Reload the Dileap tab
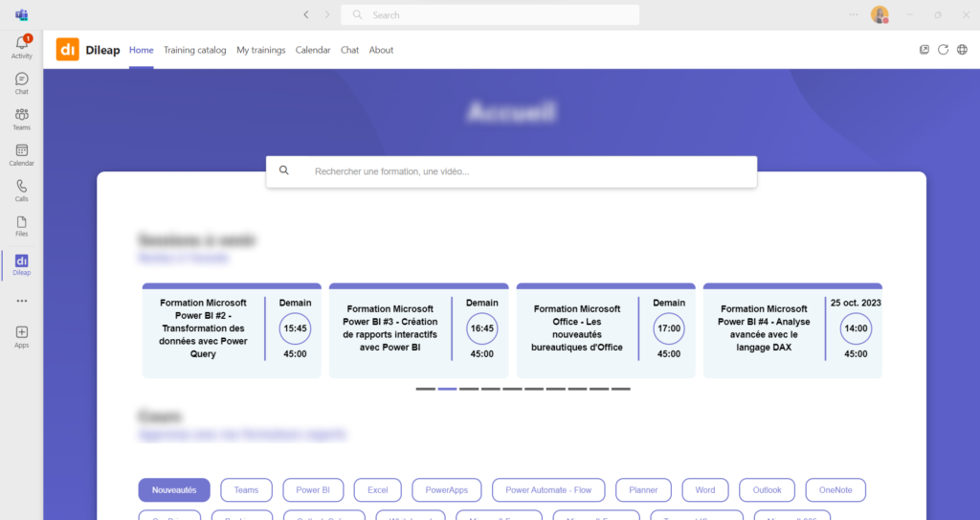 (944, 50)
